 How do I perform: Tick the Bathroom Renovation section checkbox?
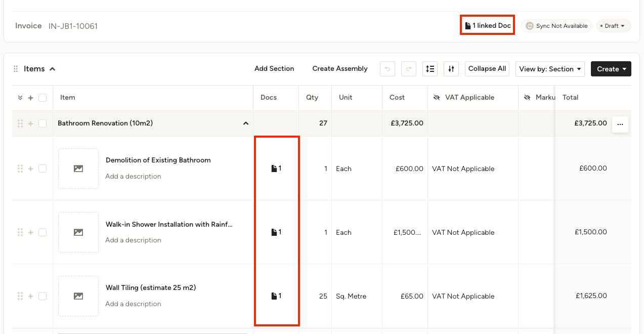coord(42,123)
